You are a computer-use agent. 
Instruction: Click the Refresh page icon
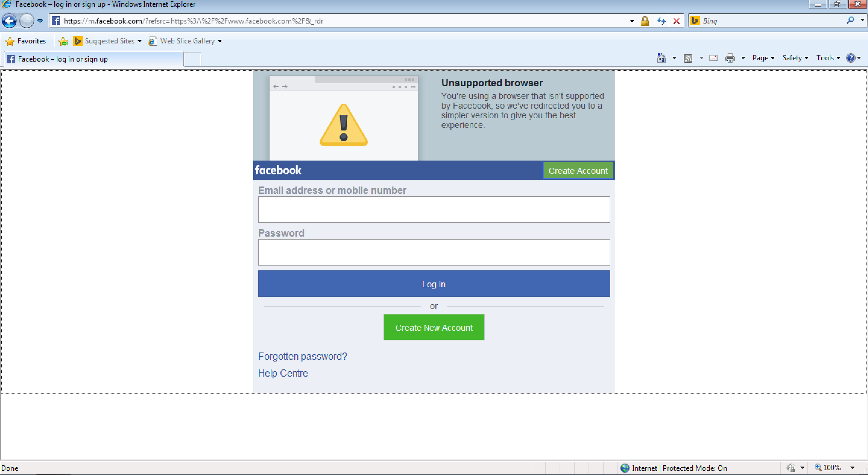pyautogui.click(x=661, y=21)
